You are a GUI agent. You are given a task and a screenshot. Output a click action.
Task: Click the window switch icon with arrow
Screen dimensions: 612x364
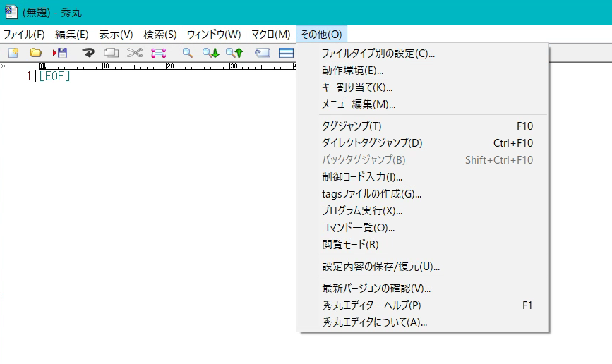[x=263, y=53]
